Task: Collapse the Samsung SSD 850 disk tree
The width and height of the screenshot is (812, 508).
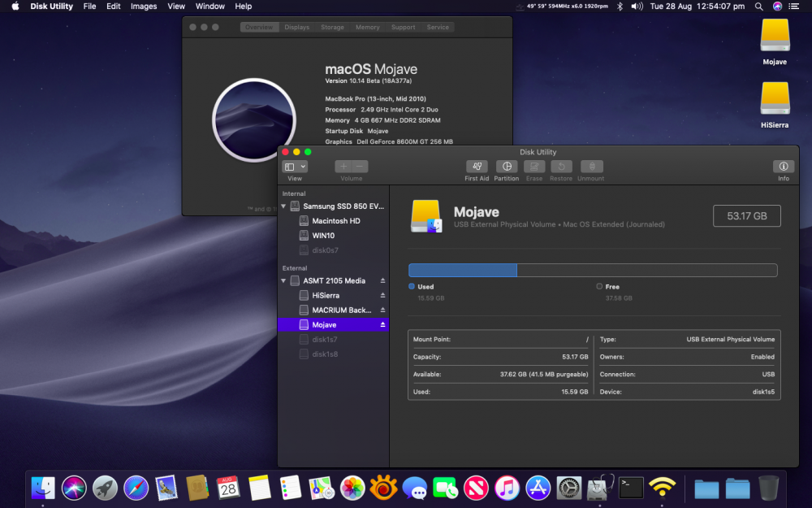Action: click(283, 206)
